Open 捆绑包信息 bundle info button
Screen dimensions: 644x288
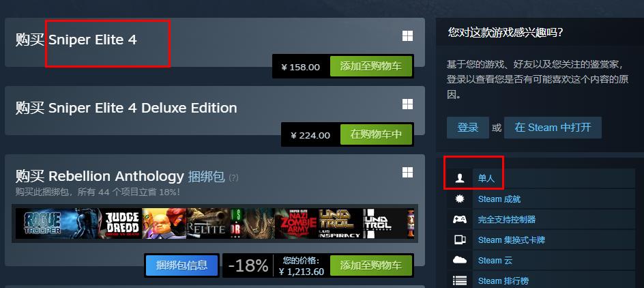coord(181,265)
